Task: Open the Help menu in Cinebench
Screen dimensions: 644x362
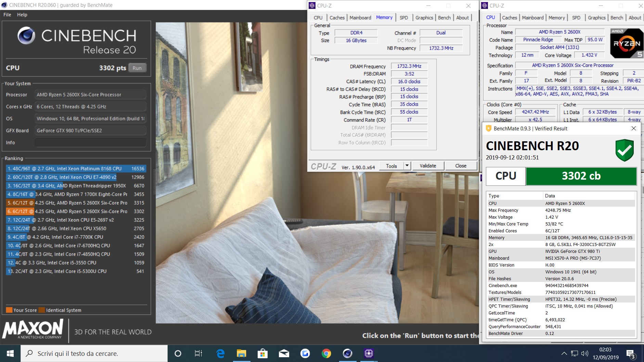Action: [22, 15]
